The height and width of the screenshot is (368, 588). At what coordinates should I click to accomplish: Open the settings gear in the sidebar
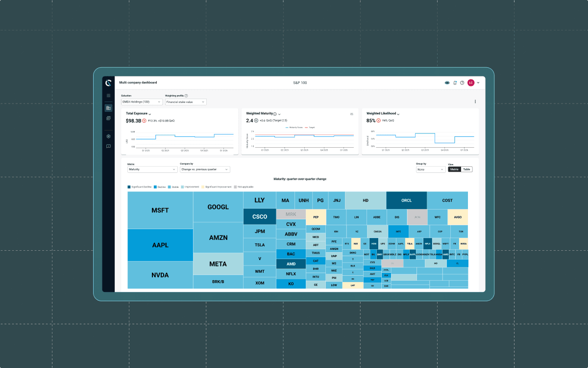(108, 136)
